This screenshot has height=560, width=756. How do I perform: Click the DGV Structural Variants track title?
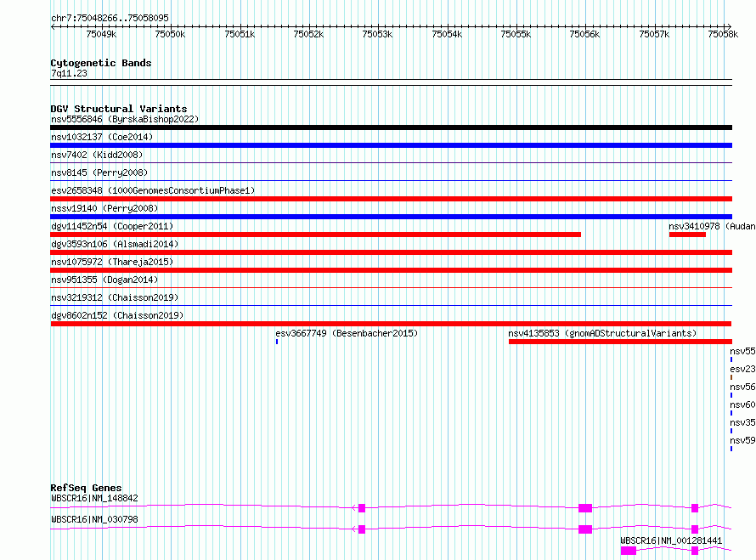pyautogui.click(x=119, y=109)
